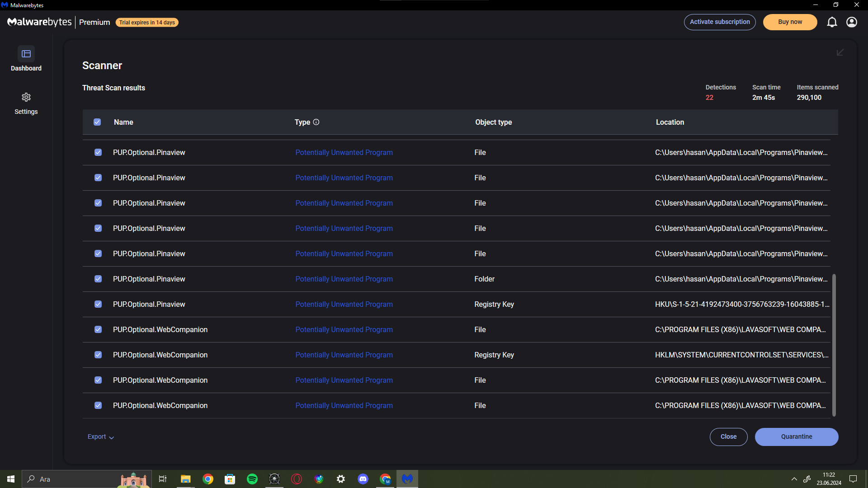Uncheck the Pinaview Folder row checkbox
The width and height of the screenshot is (868, 488).
(x=98, y=279)
